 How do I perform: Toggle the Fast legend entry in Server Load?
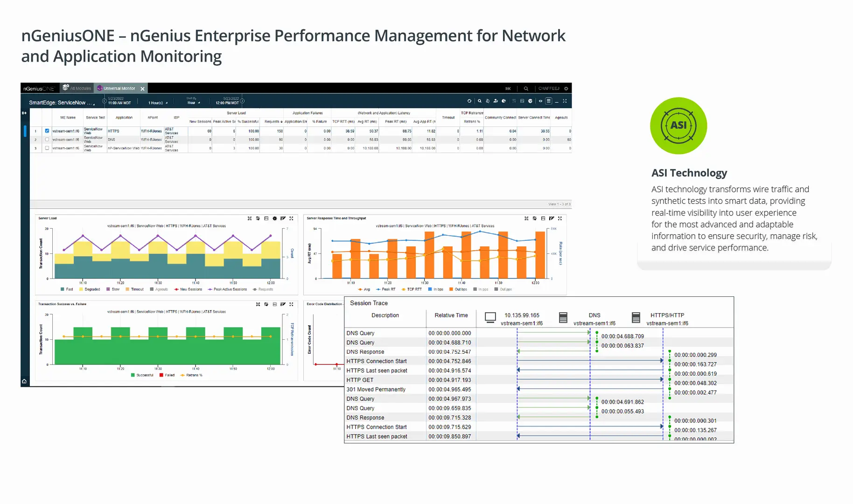(67, 289)
